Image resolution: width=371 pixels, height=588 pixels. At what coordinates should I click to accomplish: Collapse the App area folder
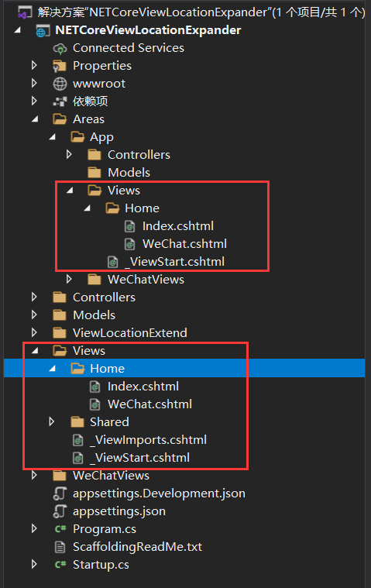[53, 137]
